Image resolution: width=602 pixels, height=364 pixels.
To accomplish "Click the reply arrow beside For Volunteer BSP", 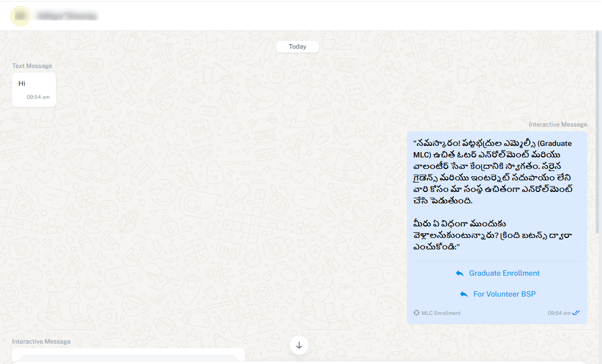I will [464, 294].
